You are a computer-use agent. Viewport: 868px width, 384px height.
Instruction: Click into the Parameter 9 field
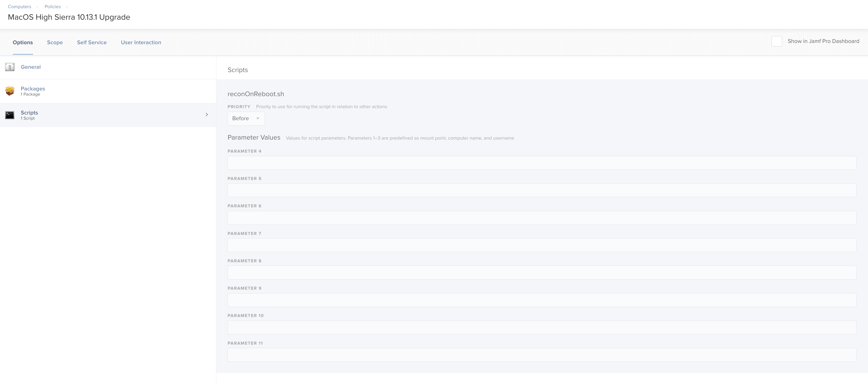coord(542,300)
